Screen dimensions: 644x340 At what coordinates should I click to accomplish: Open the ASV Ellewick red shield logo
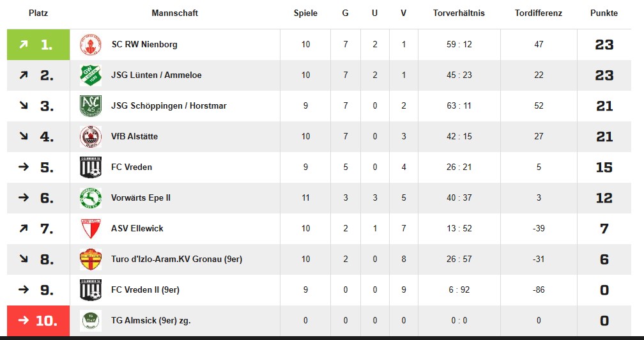click(x=90, y=229)
